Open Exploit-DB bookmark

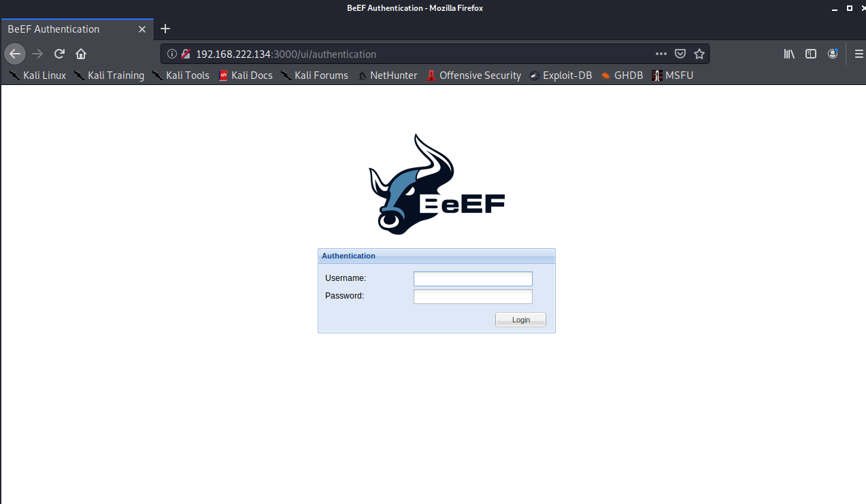coord(561,75)
